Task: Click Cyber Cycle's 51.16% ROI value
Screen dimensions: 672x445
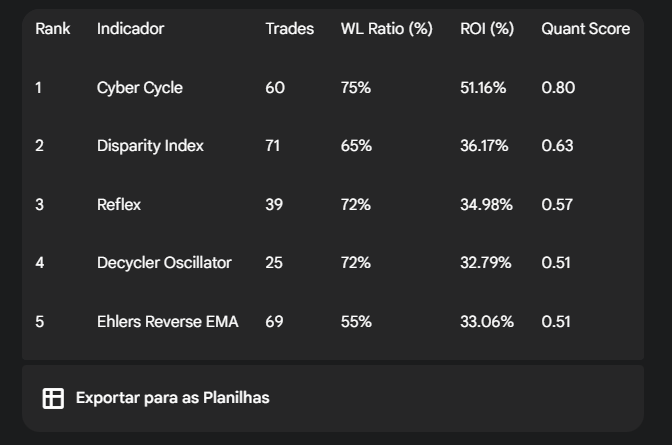Action: click(483, 88)
